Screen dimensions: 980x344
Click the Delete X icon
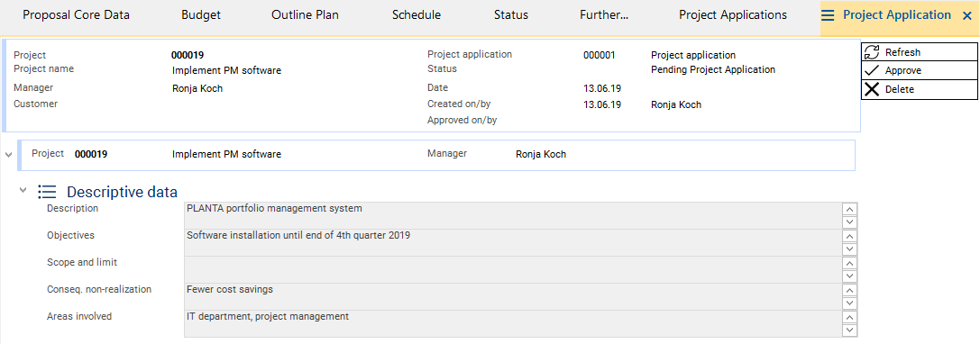tap(872, 89)
